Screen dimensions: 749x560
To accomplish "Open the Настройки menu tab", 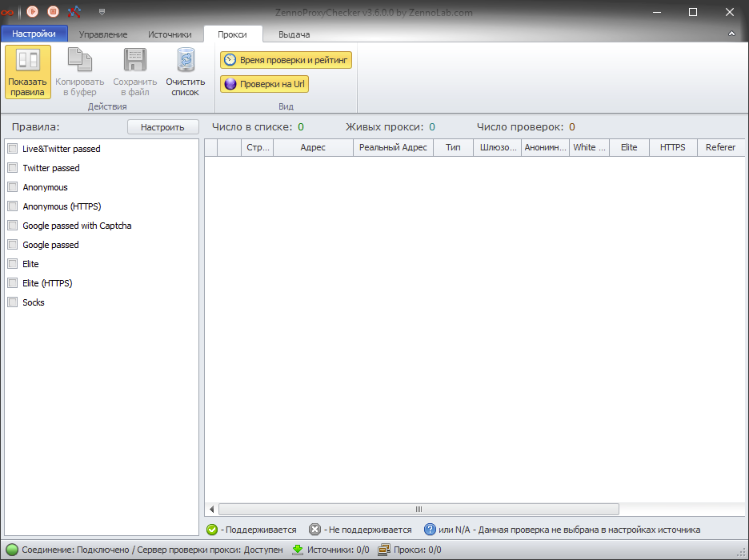I will click(x=34, y=34).
